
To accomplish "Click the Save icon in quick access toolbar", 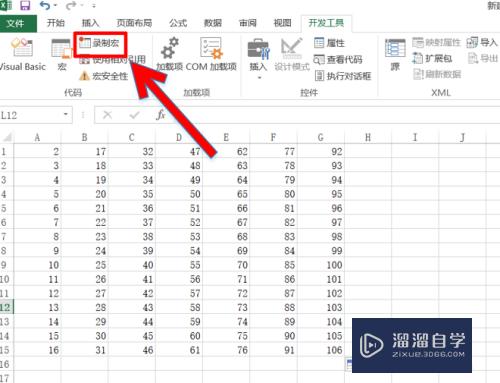I will click(25, 5).
